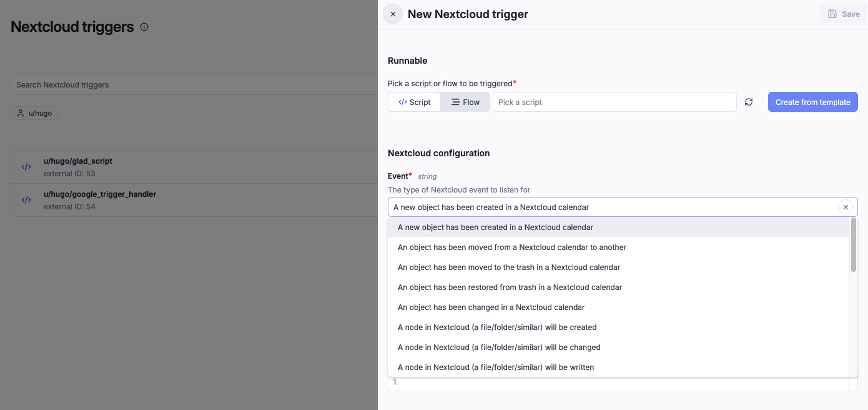This screenshot has height=410, width=868.
Task: Click the code icon next to google_trigger_handler
Action: click(26, 200)
